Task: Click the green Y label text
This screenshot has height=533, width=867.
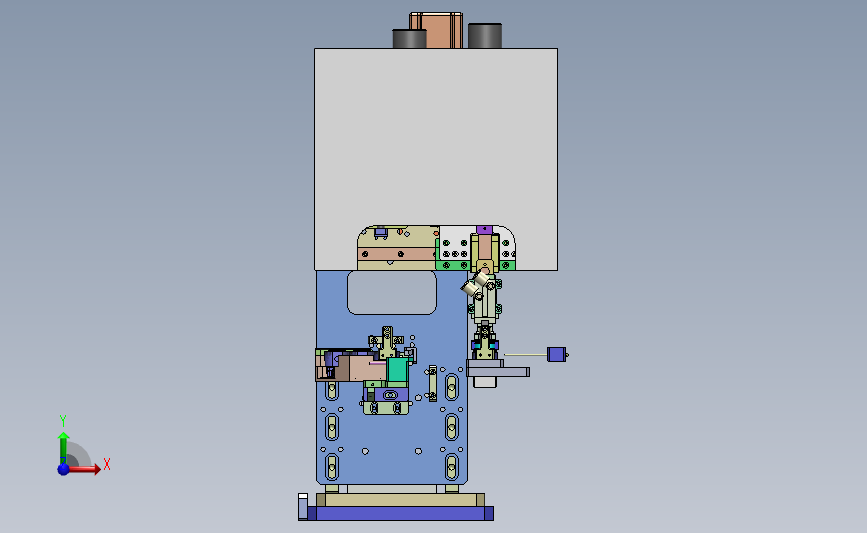Action: pyautogui.click(x=63, y=421)
